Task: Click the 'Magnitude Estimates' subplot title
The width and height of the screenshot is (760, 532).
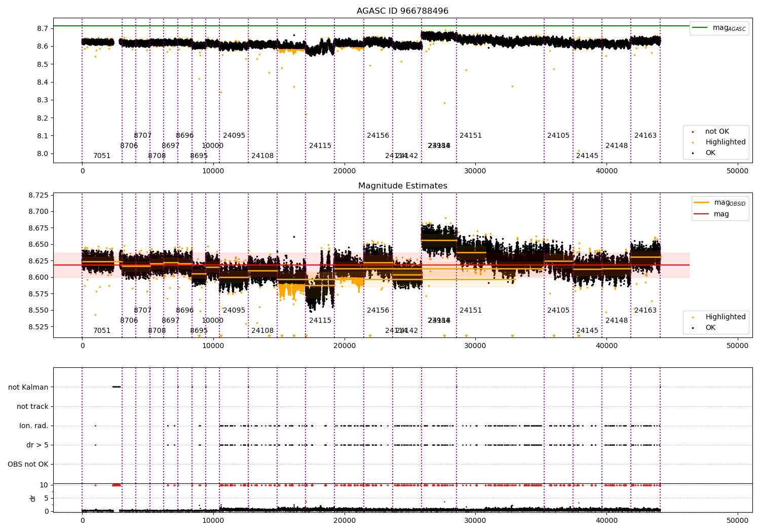Action: click(402, 186)
